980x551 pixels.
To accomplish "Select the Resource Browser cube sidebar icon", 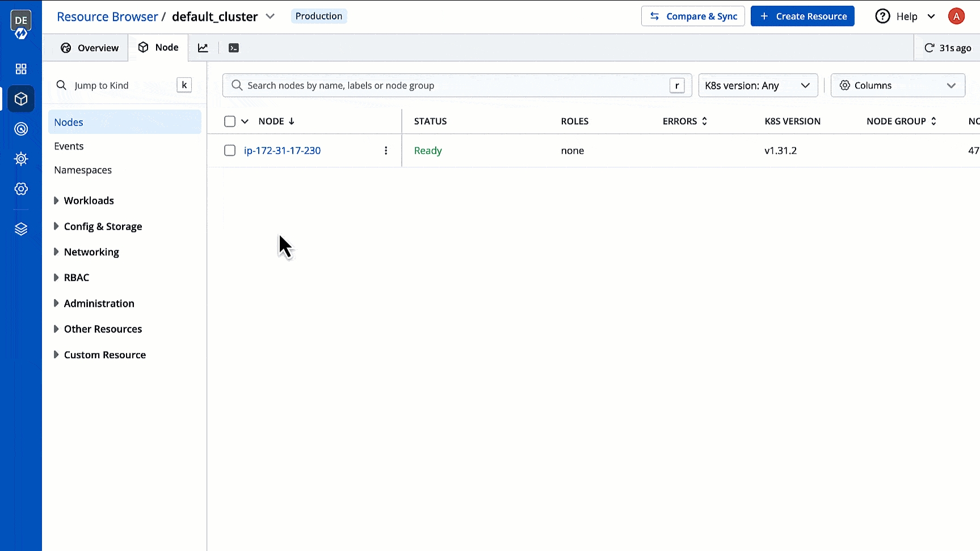I will (21, 99).
